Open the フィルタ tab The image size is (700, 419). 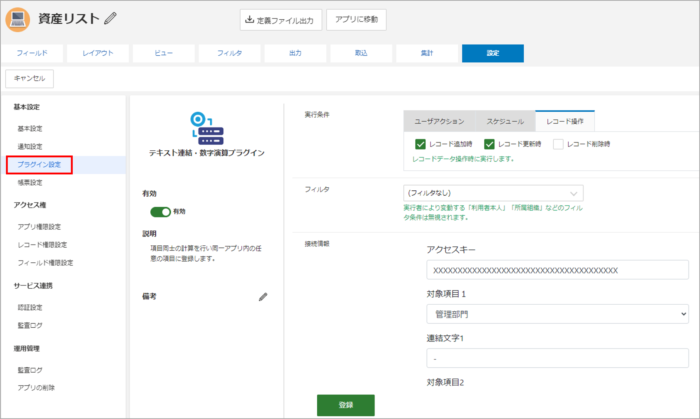(229, 53)
